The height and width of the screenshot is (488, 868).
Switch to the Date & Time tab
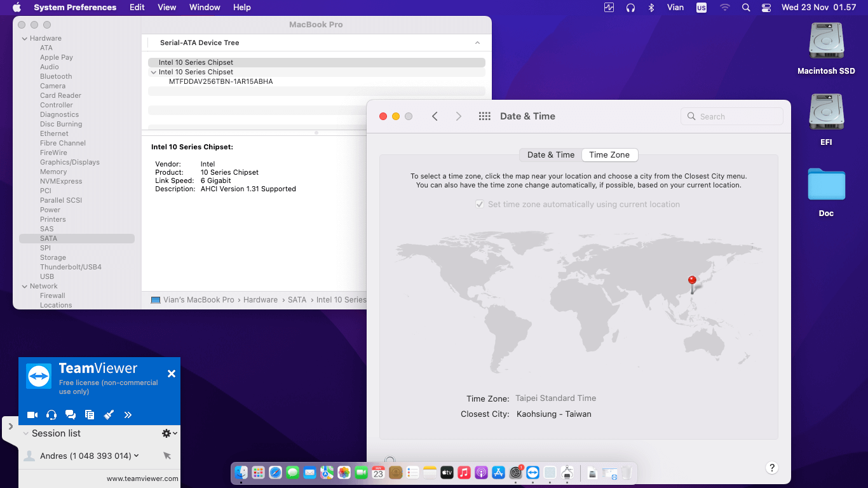551,155
